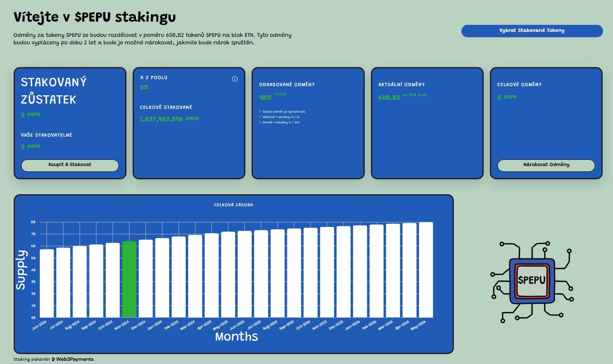The image size is (613, 364).
Task: Click the '% Z POOLU' label
Action: [x=154, y=77]
